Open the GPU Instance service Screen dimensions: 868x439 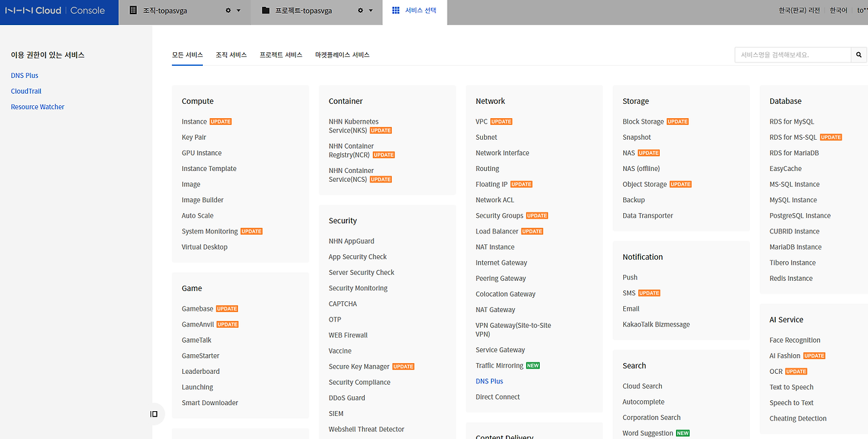[x=201, y=153]
